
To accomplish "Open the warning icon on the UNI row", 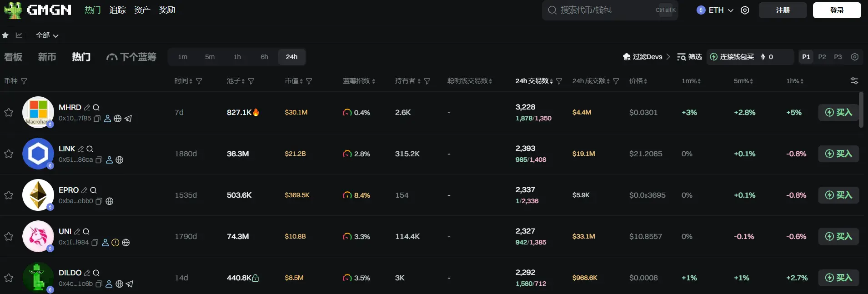I will point(115,243).
